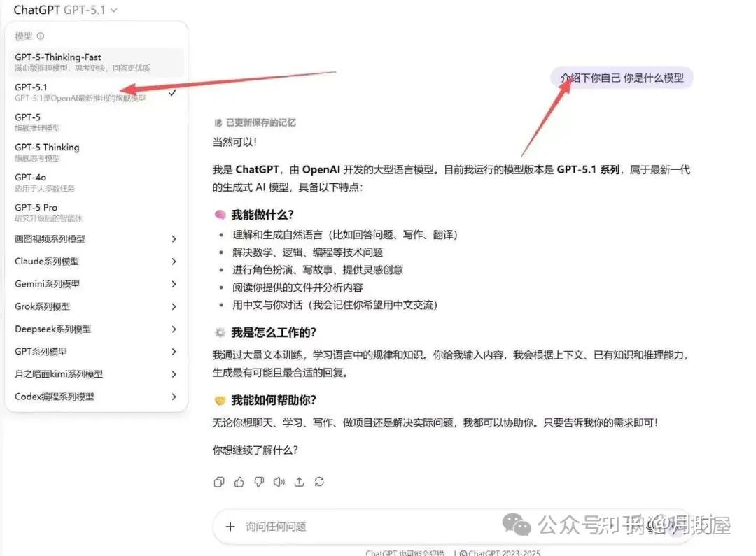The image size is (756, 556).
Task: Click the bullet 阅读你提供的文件并分析内容
Action: pyautogui.click(x=297, y=287)
